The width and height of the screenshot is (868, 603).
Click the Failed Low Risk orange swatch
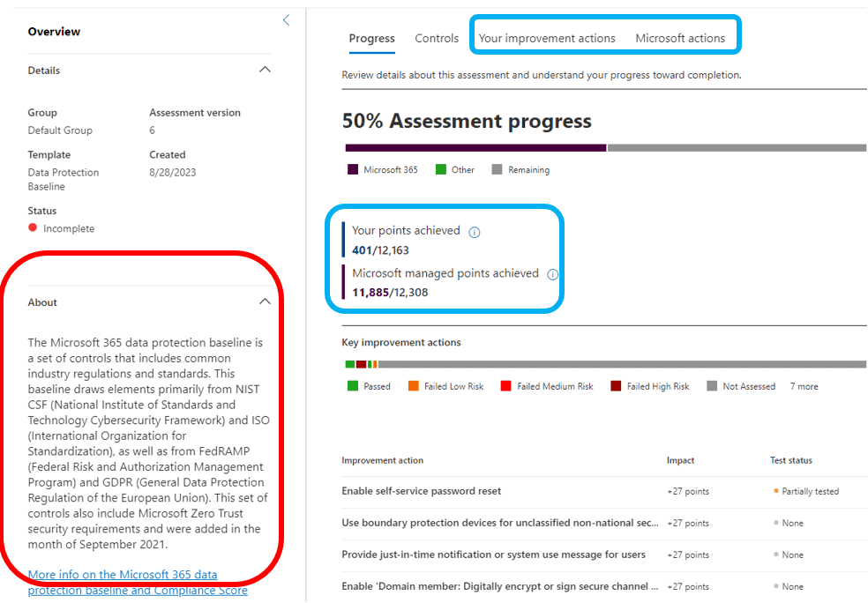point(414,385)
